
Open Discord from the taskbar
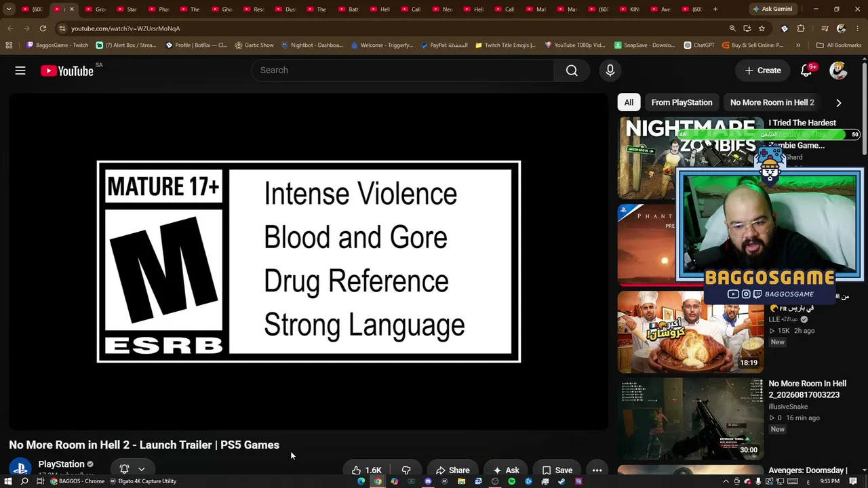coord(428,481)
